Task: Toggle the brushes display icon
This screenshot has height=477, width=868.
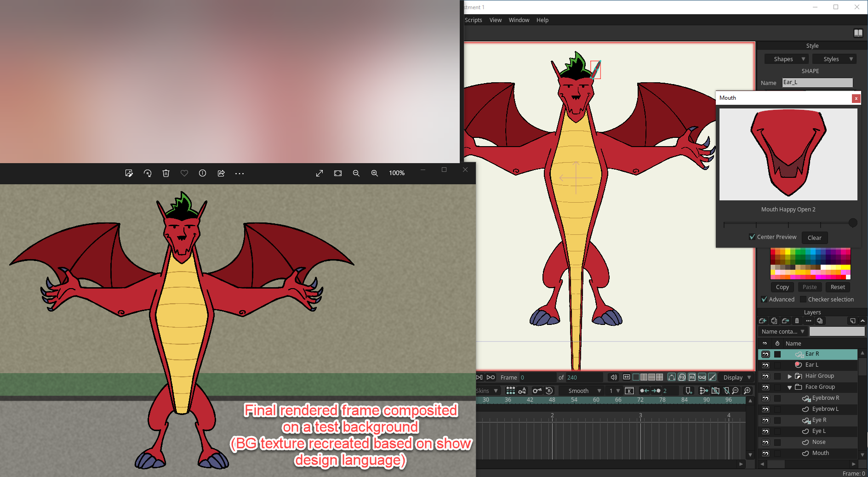Action: (x=712, y=377)
